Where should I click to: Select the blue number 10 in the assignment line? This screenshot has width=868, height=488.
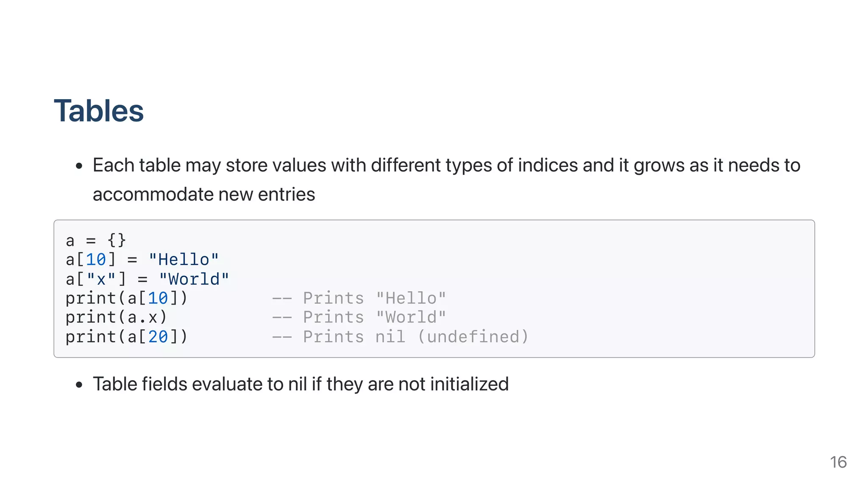(x=96, y=260)
